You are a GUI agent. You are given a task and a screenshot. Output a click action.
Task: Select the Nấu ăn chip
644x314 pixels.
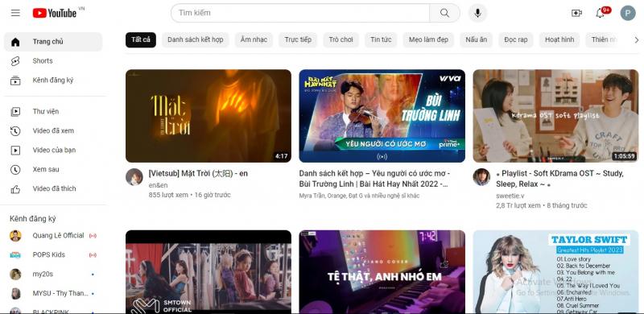pyautogui.click(x=476, y=40)
